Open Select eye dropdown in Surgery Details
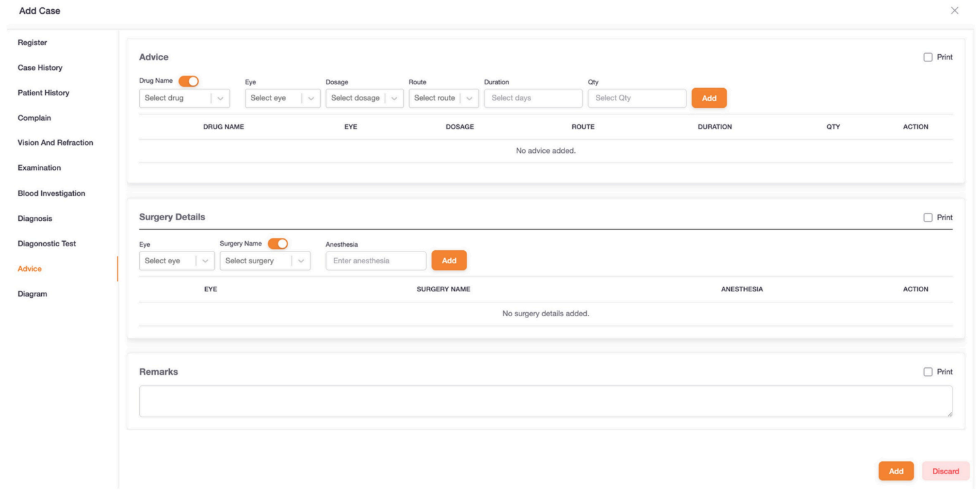Image resolution: width=980 pixels, height=501 pixels. pyautogui.click(x=176, y=261)
